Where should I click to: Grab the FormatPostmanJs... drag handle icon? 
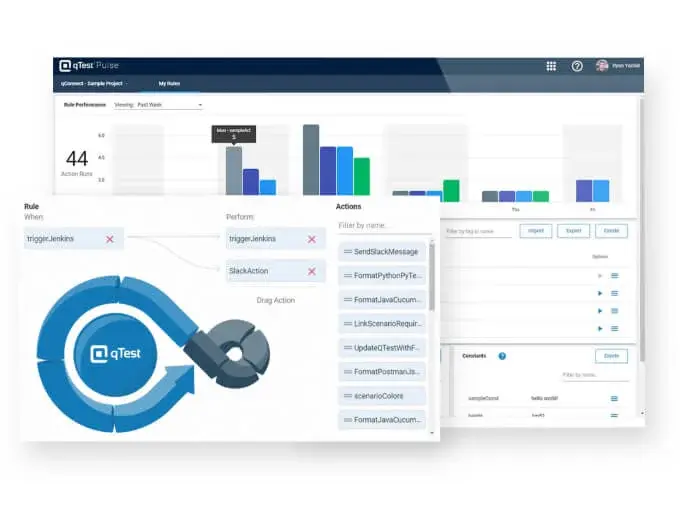coord(347,372)
